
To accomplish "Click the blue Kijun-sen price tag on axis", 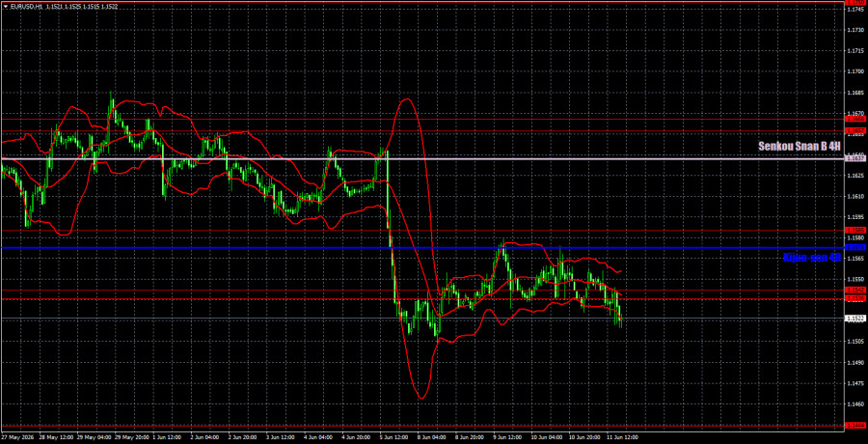I will click(855, 248).
